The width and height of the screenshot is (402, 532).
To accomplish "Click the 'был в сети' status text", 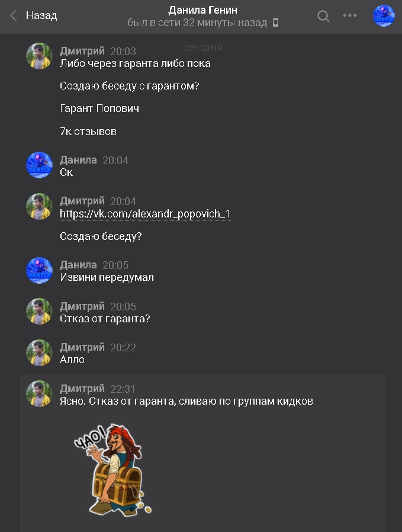I will (x=197, y=23).
